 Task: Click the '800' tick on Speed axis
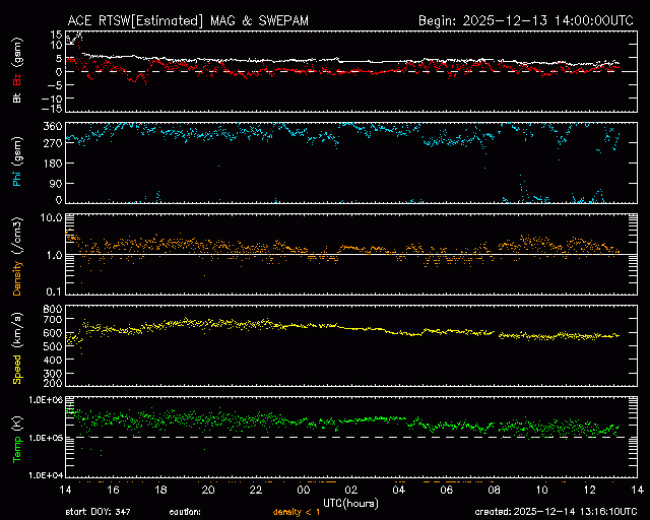pos(53,309)
